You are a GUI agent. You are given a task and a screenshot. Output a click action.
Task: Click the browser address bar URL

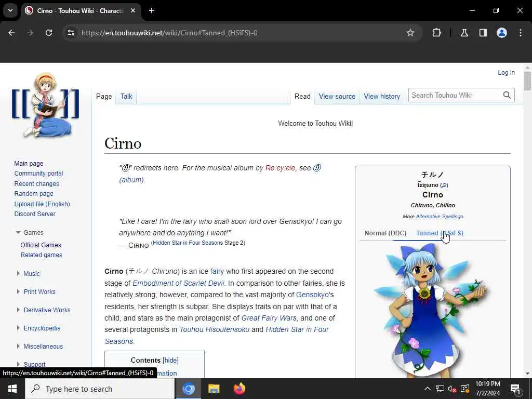[x=170, y=33]
